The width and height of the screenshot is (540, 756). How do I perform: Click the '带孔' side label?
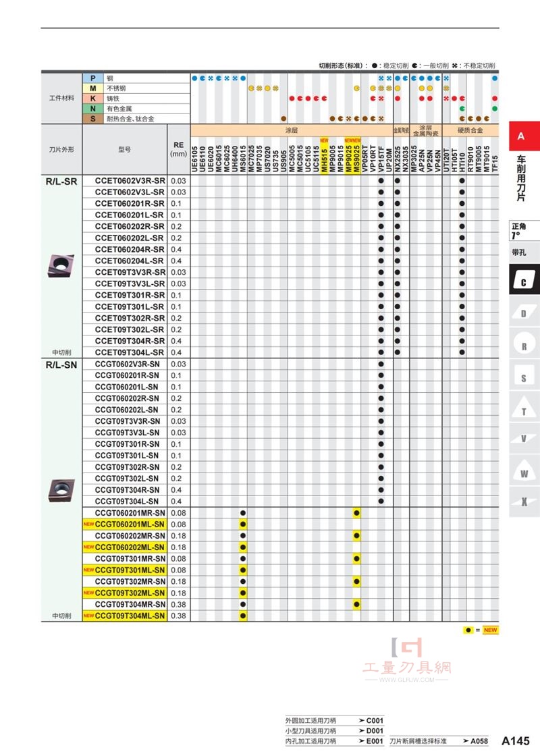(x=519, y=252)
